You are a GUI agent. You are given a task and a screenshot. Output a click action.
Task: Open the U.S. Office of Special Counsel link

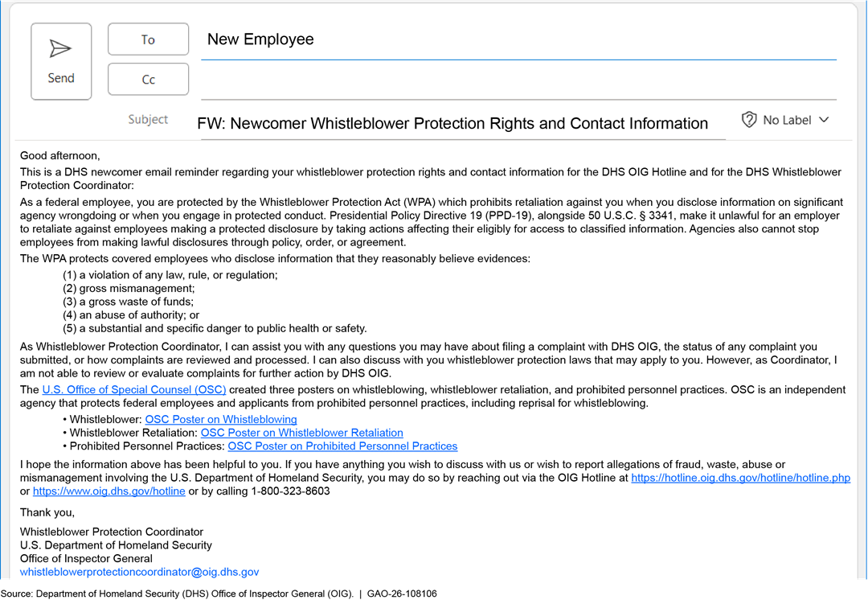click(134, 389)
